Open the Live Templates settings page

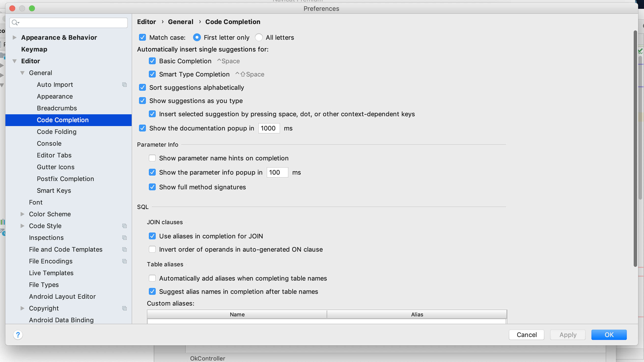point(51,273)
